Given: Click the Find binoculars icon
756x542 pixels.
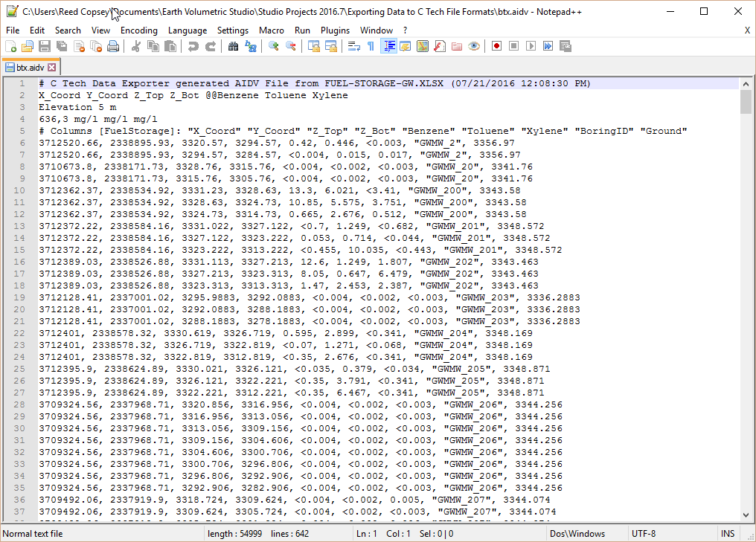Looking at the screenshot, I should (233, 46).
